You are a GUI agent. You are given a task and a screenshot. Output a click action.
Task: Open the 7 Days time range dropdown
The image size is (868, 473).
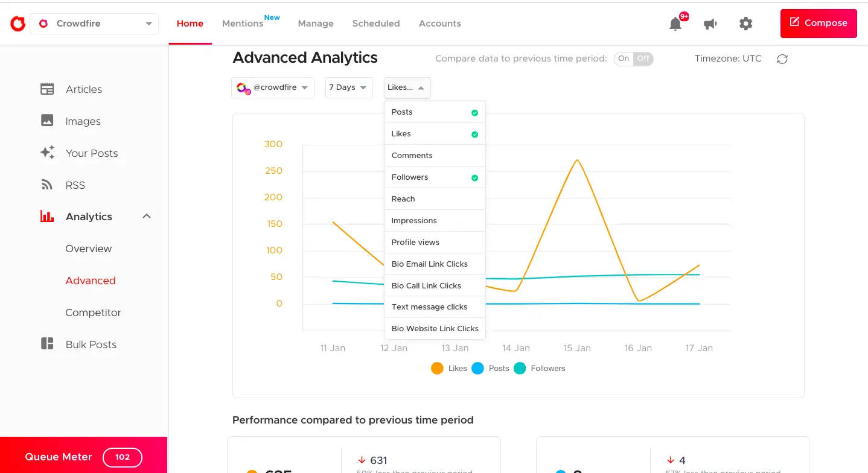(x=348, y=87)
